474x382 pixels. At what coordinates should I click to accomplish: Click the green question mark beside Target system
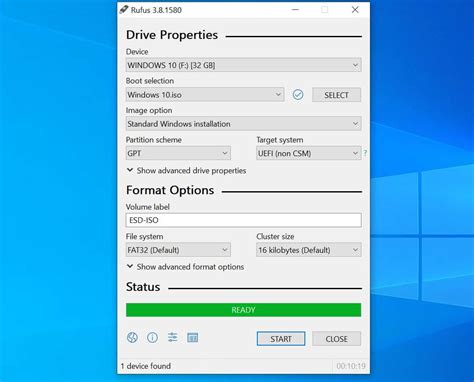pos(365,153)
